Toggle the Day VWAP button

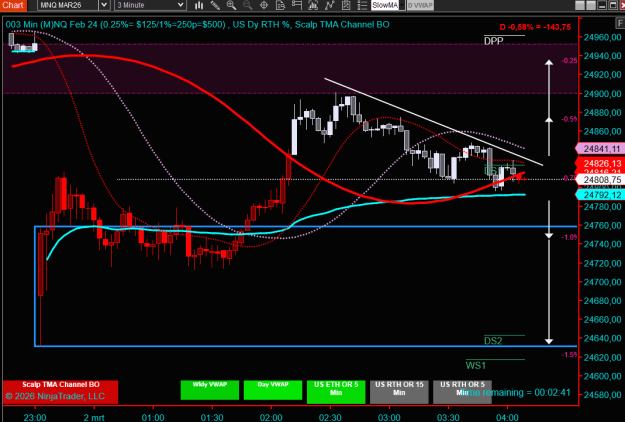pyautogui.click(x=273, y=390)
